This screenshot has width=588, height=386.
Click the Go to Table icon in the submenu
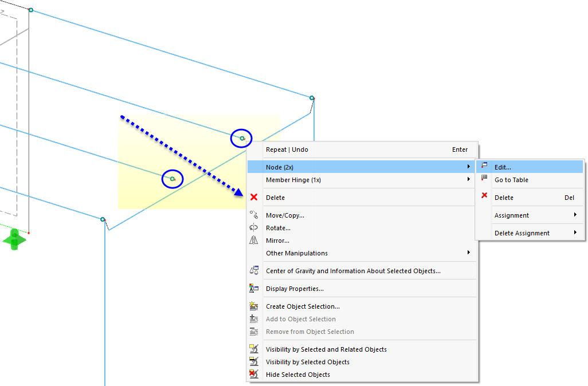point(484,179)
